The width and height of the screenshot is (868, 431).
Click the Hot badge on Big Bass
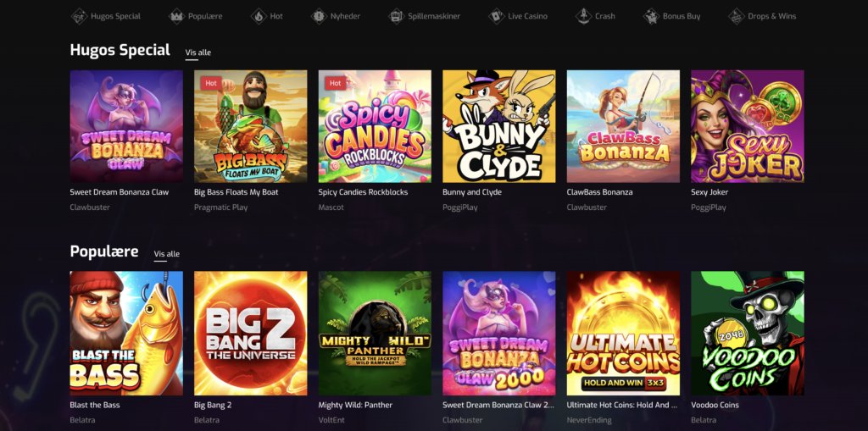pos(211,83)
